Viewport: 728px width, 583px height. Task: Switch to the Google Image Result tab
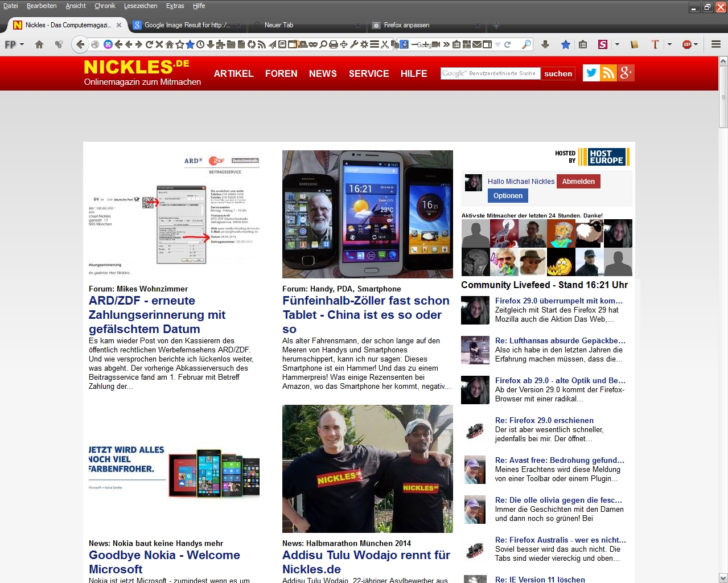[186, 25]
